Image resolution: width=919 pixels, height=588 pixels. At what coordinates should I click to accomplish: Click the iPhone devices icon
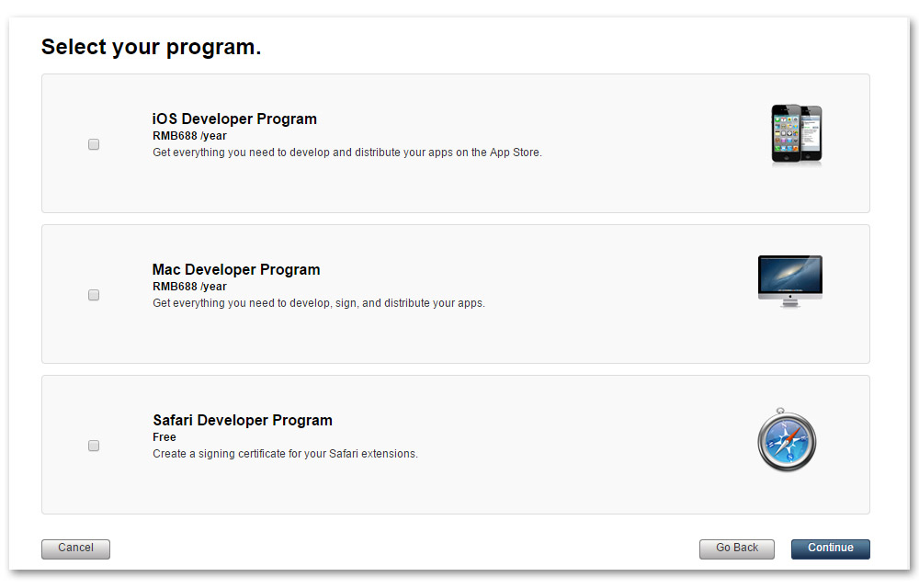(x=797, y=134)
